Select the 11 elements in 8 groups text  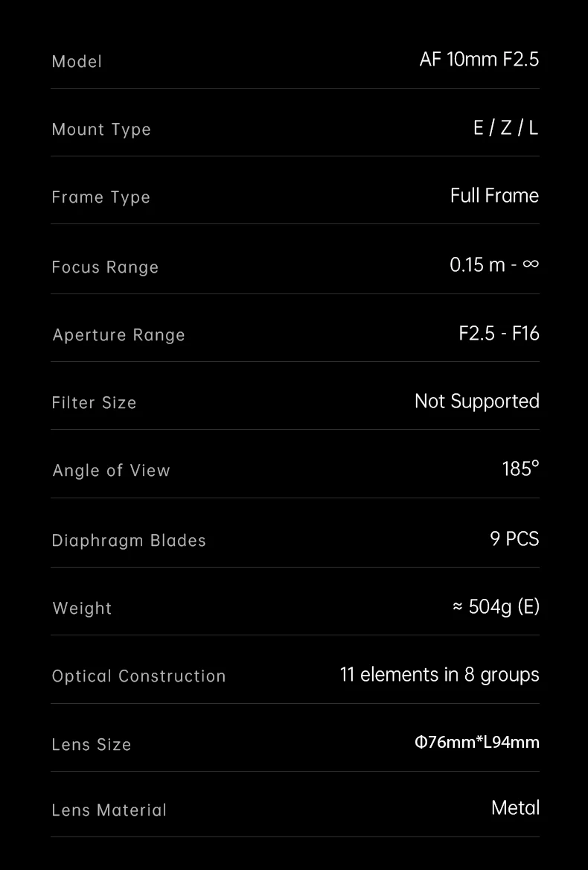pyautogui.click(x=439, y=675)
